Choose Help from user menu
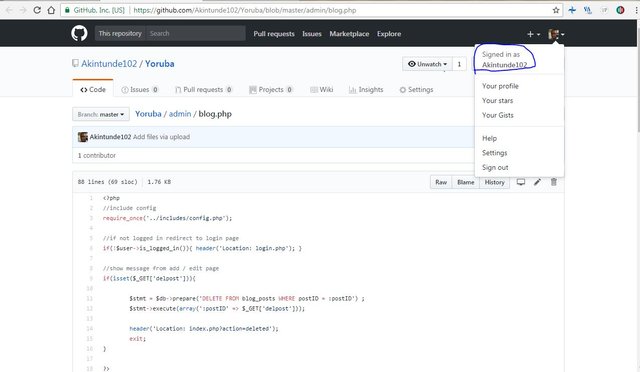The width and height of the screenshot is (640, 372). pos(489,138)
